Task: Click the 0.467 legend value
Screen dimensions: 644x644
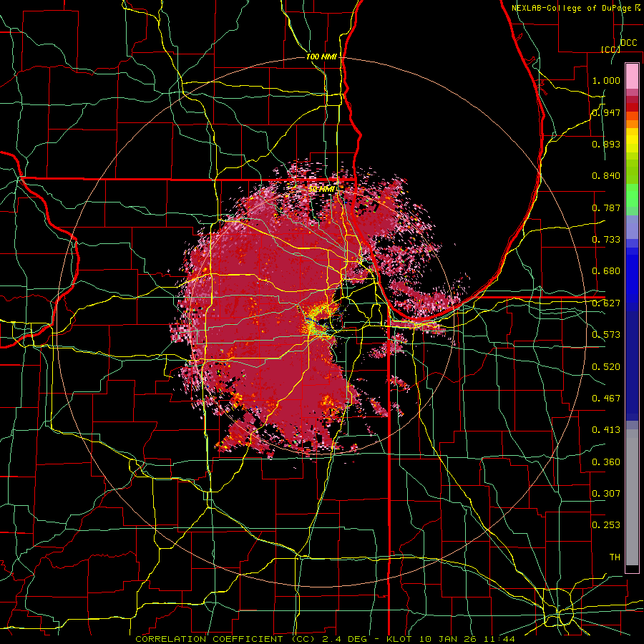Action: (606, 399)
